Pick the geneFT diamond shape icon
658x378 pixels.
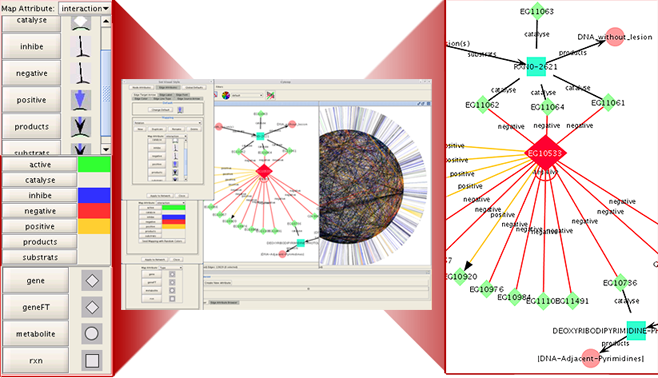point(92,308)
